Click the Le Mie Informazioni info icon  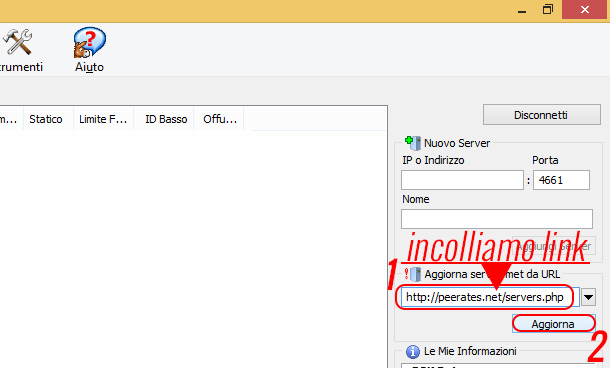point(413,352)
